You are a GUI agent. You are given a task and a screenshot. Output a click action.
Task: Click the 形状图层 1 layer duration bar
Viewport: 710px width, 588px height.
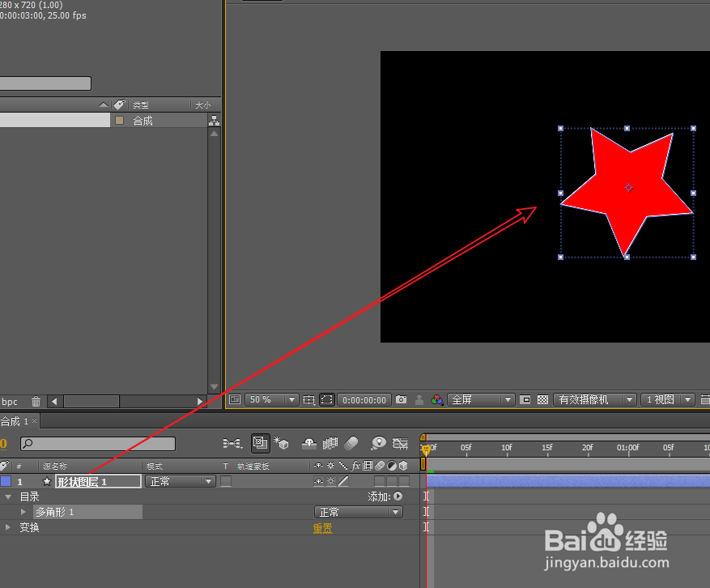click(x=568, y=481)
